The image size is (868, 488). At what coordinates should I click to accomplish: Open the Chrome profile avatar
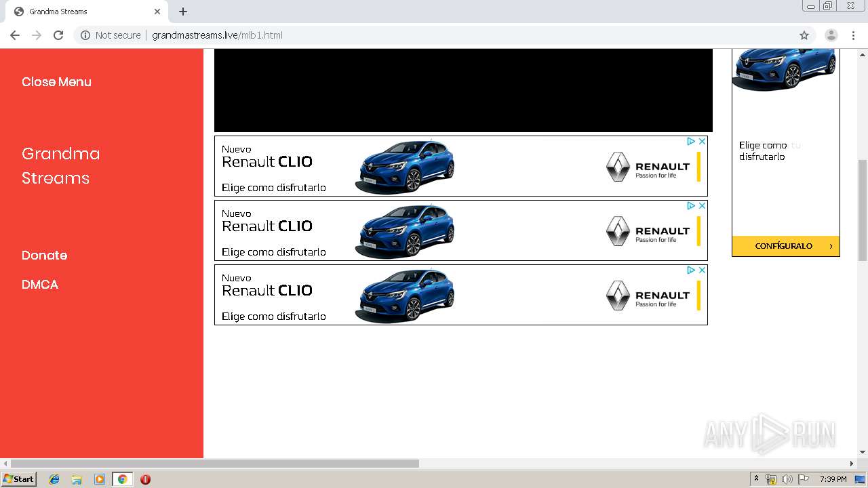click(x=831, y=35)
